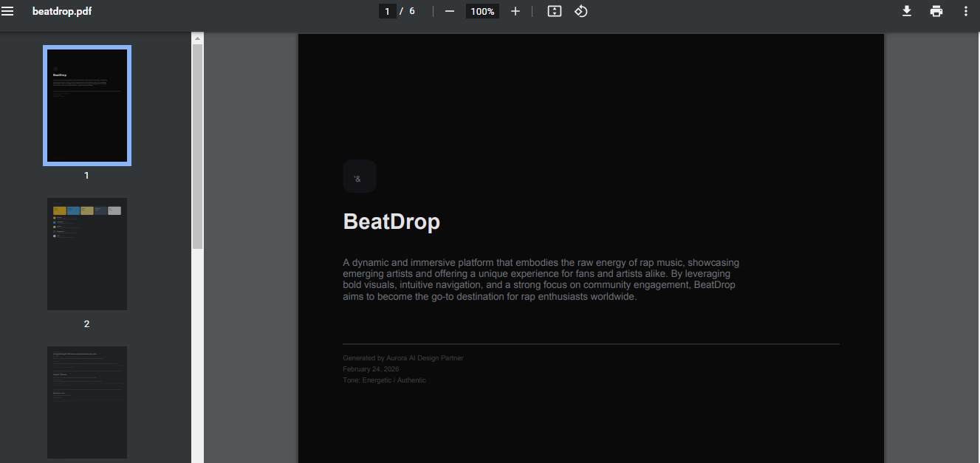Image resolution: width=980 pixels, height=463 pixels.
Task: Open the three-dot more actions menu
Action: coord(966,11)
